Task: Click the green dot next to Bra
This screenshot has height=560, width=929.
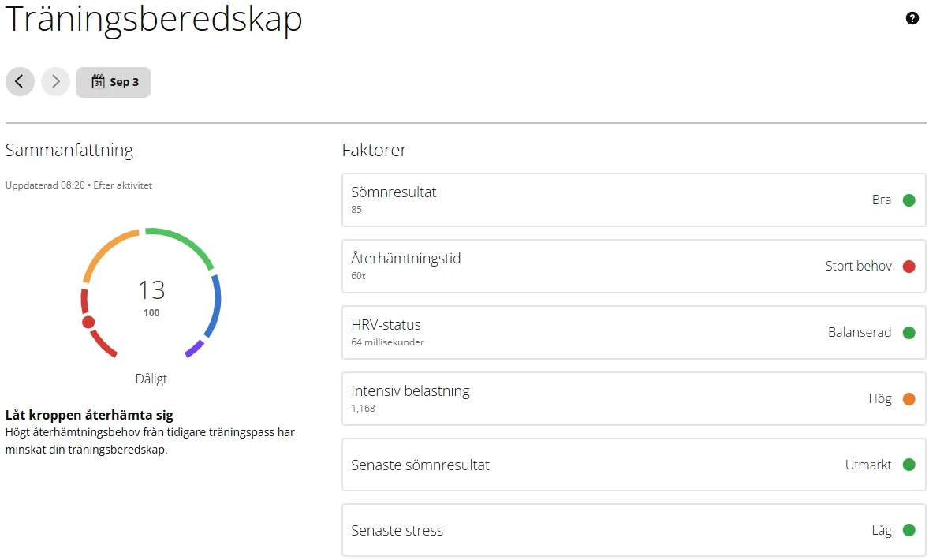Action: pyautogui.click(x=908, y=200)
